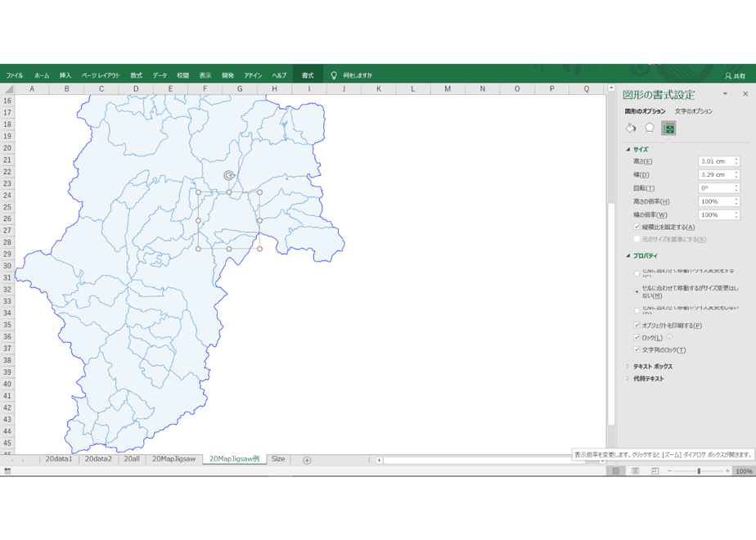756x540 pixels.
Task: Open the データ ribbon tab
Action: point(160,75)
